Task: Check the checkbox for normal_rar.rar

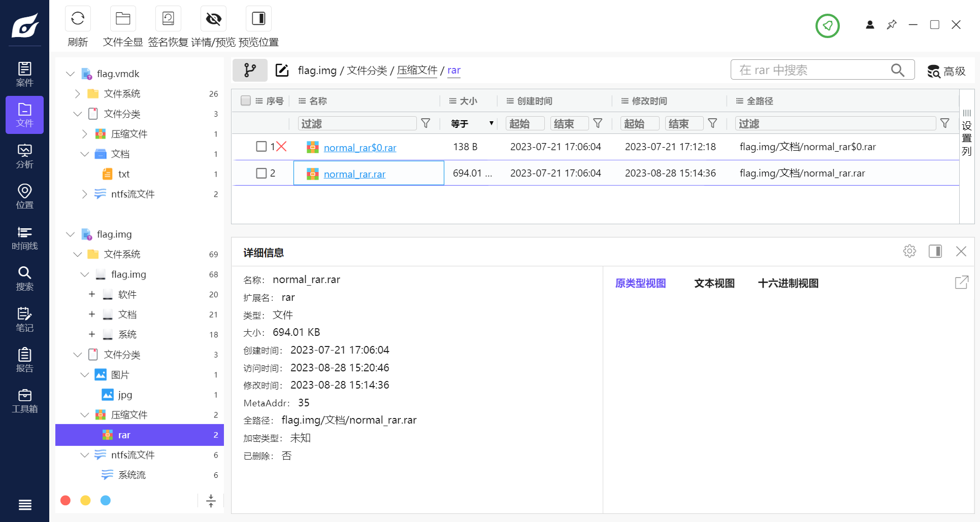Action: pos(262,173)
